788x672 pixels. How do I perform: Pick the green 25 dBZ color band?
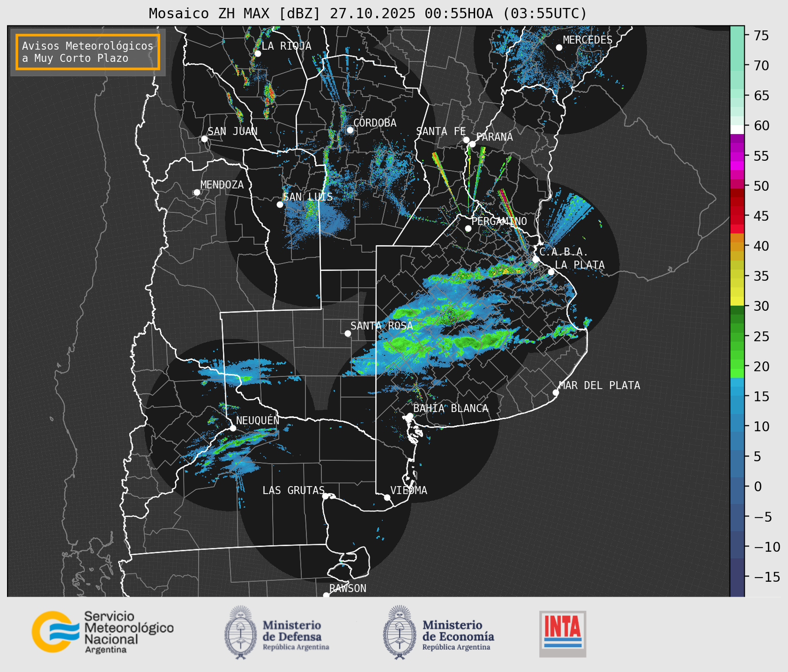(737, 336)
